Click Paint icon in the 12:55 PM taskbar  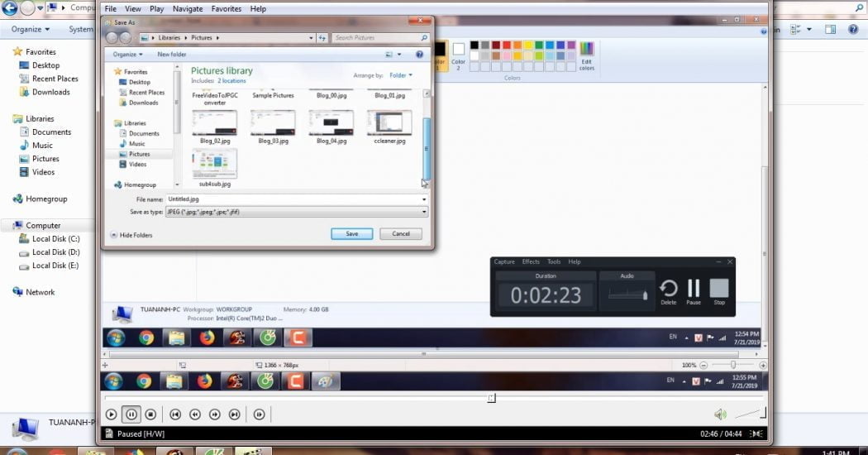324,381
